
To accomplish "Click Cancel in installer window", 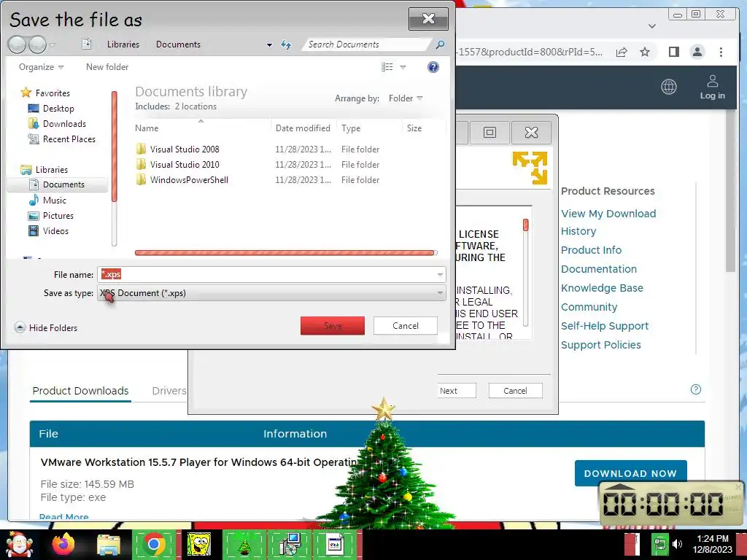I will (515, 391).
